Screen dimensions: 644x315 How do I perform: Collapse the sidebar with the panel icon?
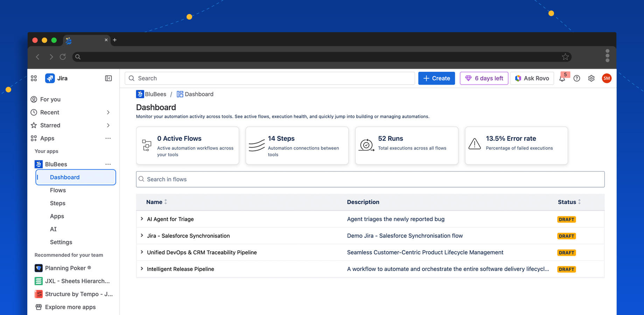(x=108, y=78)
